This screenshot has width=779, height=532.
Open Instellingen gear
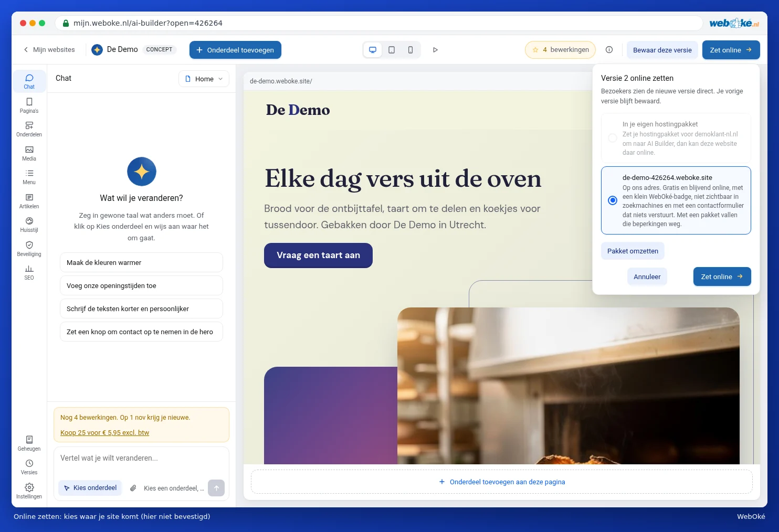(29, 491)
